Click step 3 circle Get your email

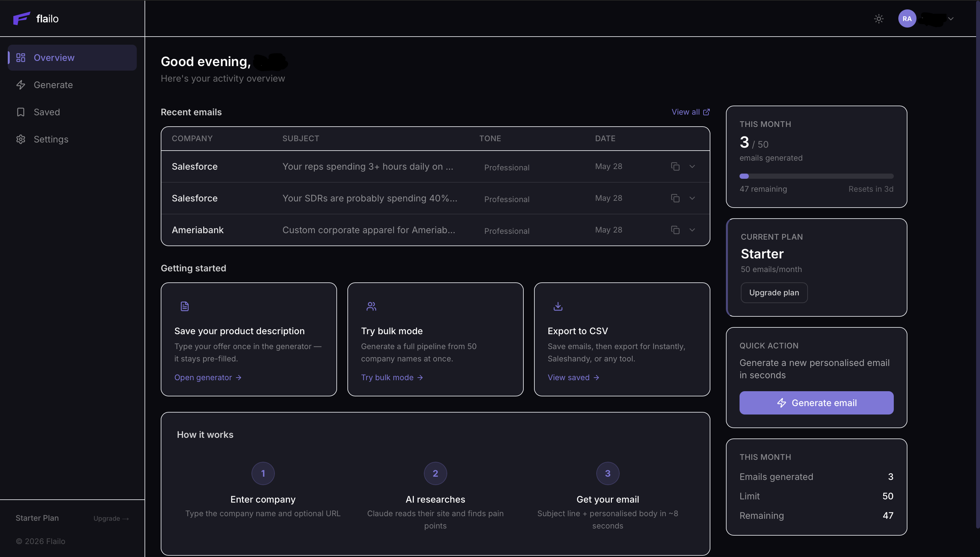[608, 473]
